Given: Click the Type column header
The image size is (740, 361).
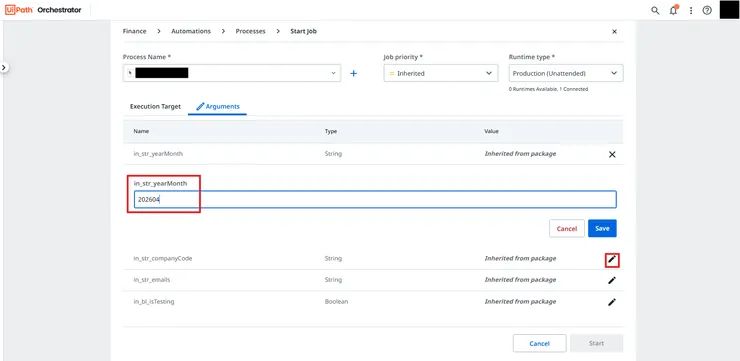Looking at the screenshot, I should coord(331,131).
